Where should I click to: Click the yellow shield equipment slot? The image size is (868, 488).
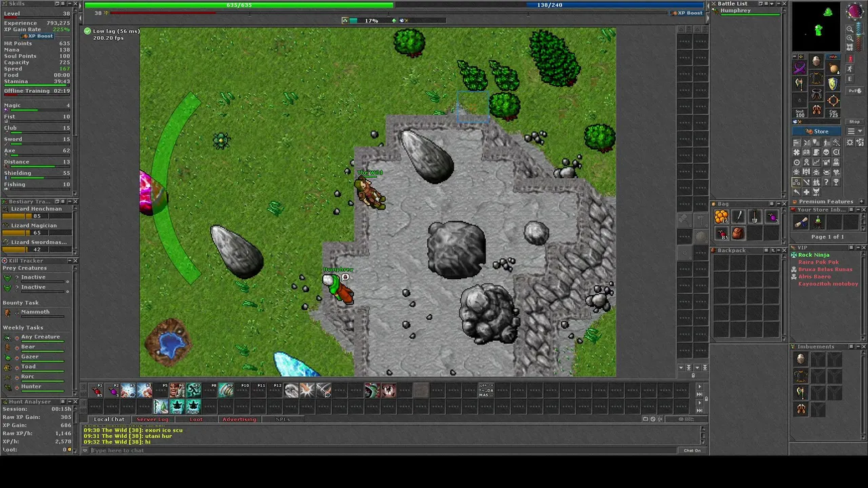coord(833,84)
